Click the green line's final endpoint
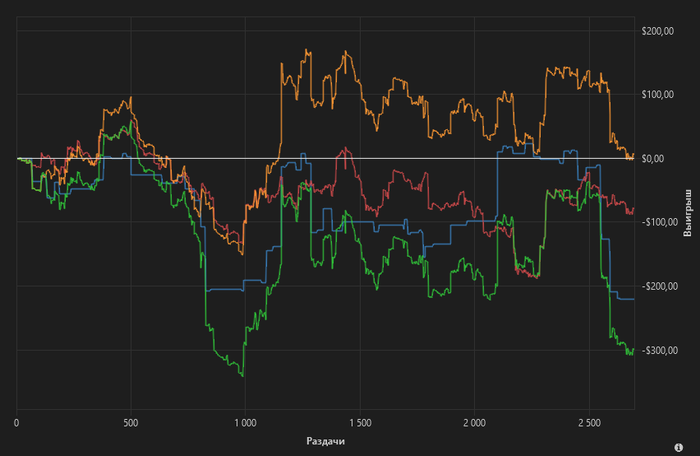700x456 pixels. coord(633,349)
